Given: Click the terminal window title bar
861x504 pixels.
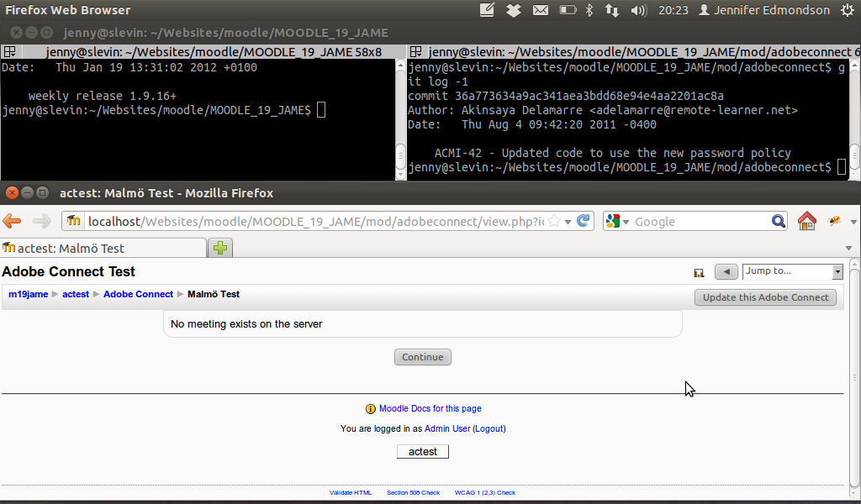Looking at the screenshot, I should 430,33.
